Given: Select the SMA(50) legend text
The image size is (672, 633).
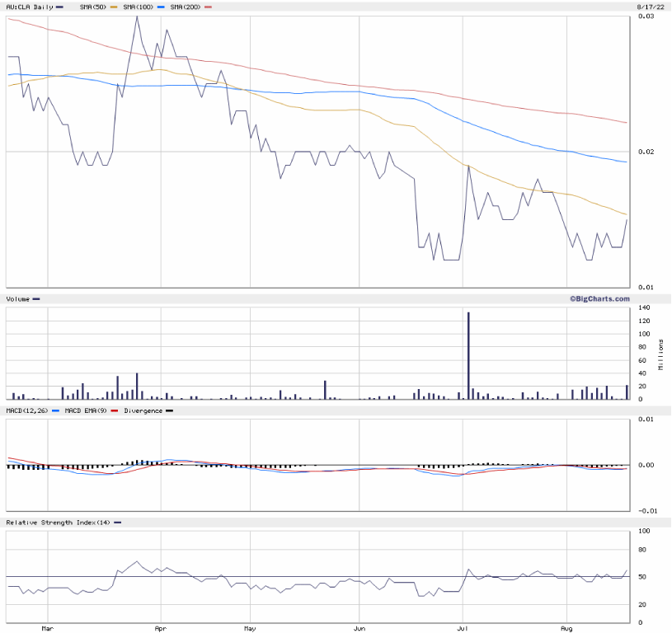Looking at the screenshot, I should [x=91, y=7].
